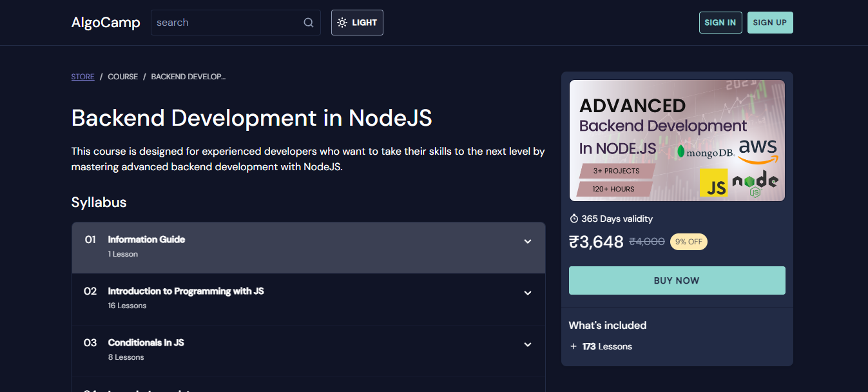Click the yellow JS logo on course banner
Image resolution: width=868 pixels, height=392 pixels.
point(713,183)
